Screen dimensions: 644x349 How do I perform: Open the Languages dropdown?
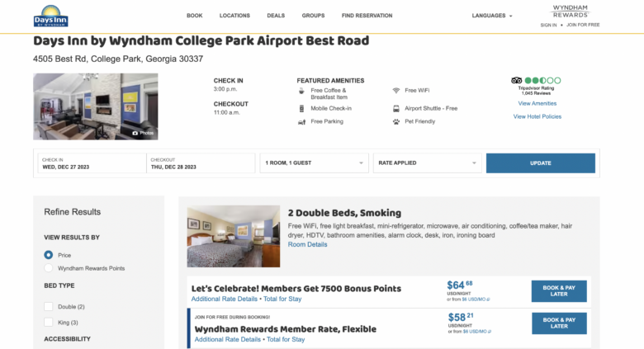[491, 16]
